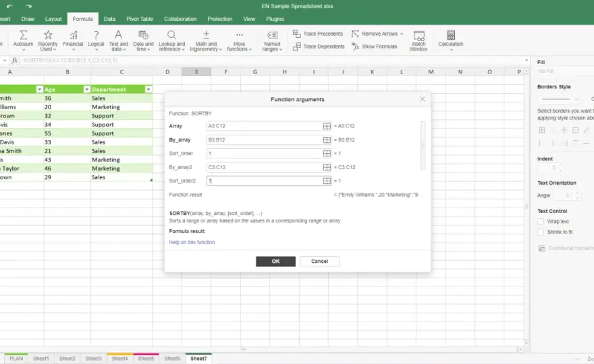Apply all borders style icon

click(x=542, y=130)
